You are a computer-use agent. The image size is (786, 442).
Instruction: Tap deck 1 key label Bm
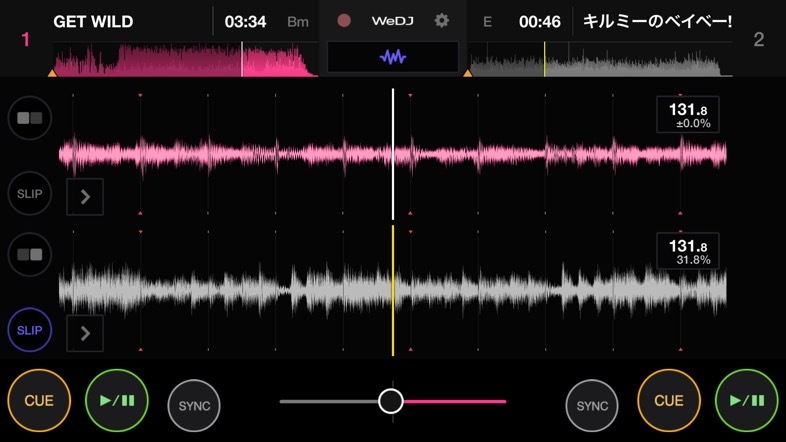tap(298, 22)
